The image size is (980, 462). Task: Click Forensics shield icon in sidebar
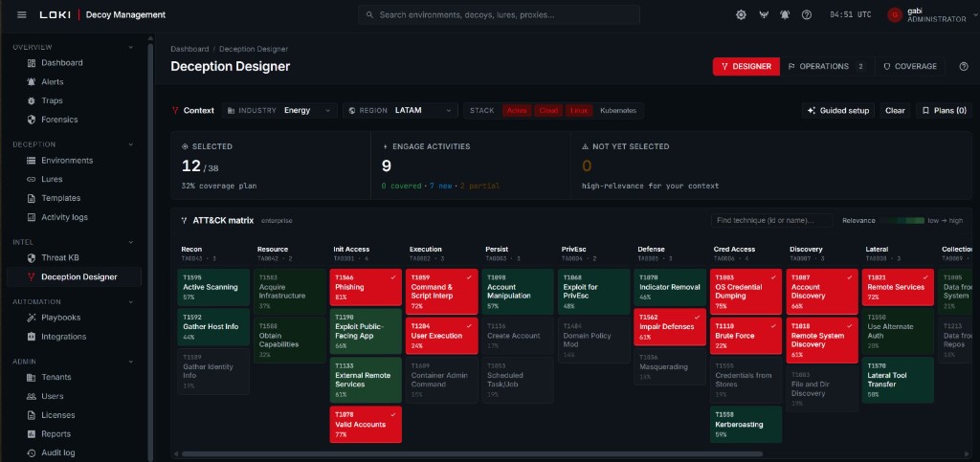point(32,120)
